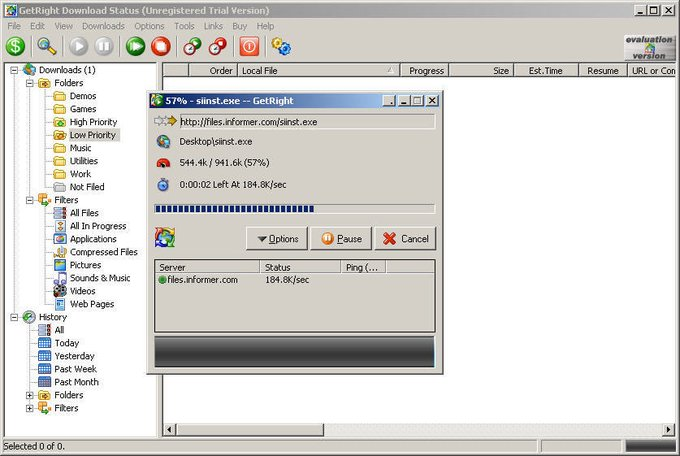Screen dimensions: 680x456
Task: Open the Tools menu
Action: click(184, 26)
